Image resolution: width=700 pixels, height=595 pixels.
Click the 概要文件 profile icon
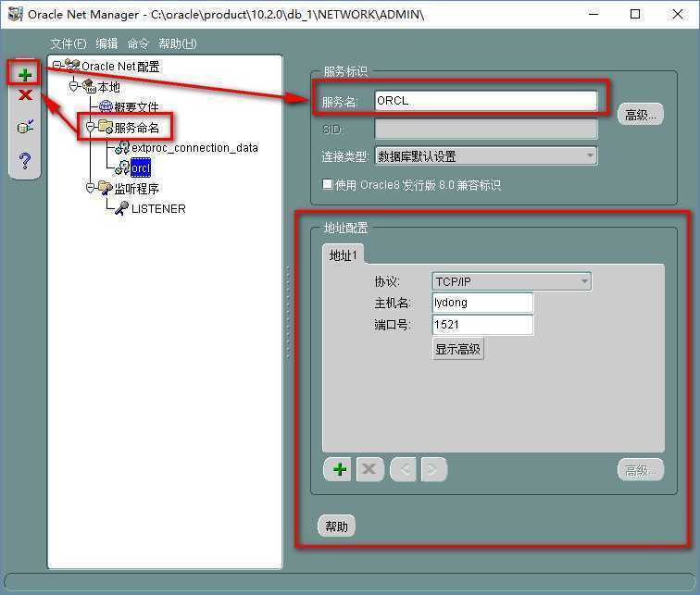point(106,106)
